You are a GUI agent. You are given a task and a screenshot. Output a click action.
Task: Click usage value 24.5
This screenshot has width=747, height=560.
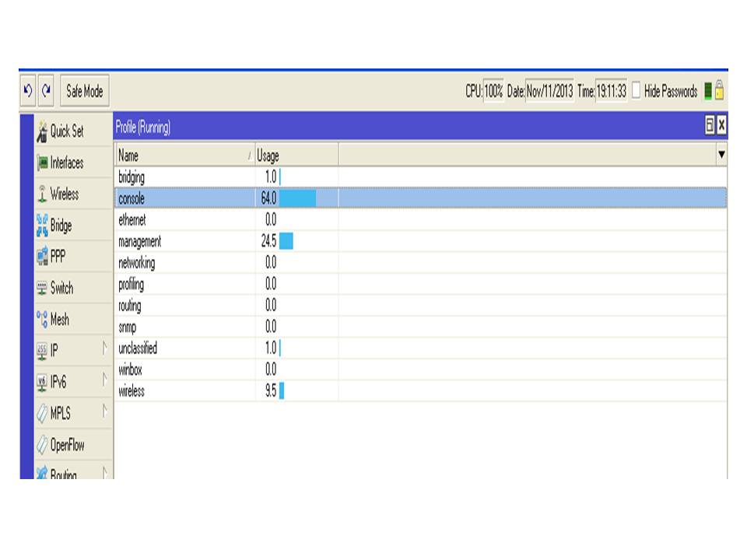pyautogui.click(x=268, y=241)
